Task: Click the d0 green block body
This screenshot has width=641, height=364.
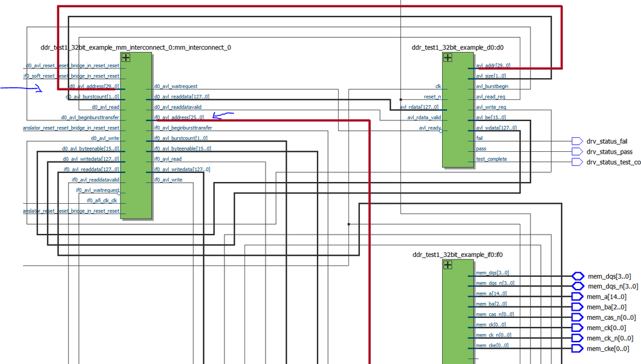Action: (x=458, y=110)
